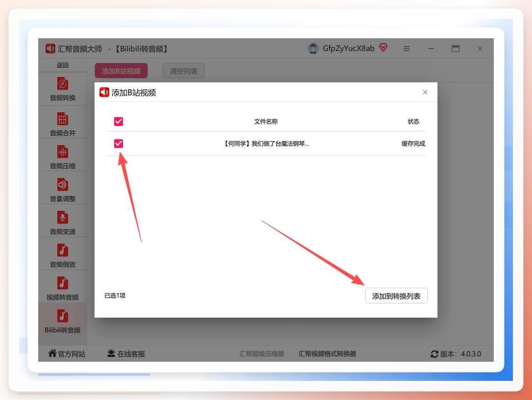Open the 音频合并 audio merge tool

click(63, 125)
